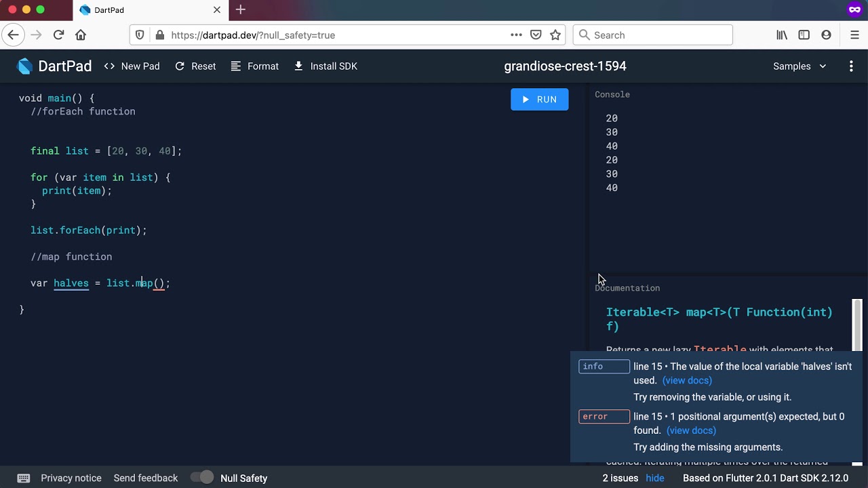Click the grandiose-crest-1594 pad title

pyautogui.click(x=565, y=66)
